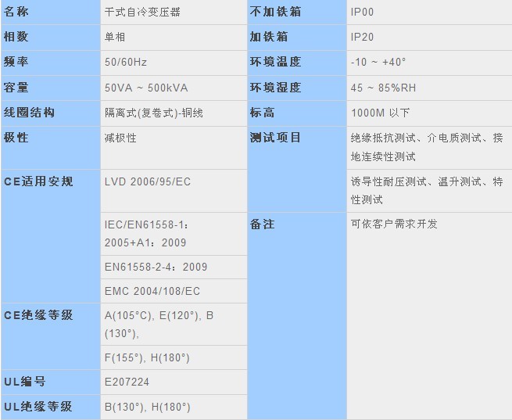Image resolution: width=512 pixels, height=420 pixels.
Task: Select the IP20 value for 加铁箱
Action: 363,37
